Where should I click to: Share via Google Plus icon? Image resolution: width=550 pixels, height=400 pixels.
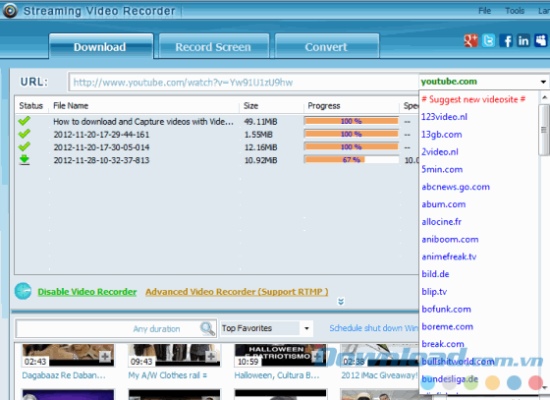pos(471,41)
